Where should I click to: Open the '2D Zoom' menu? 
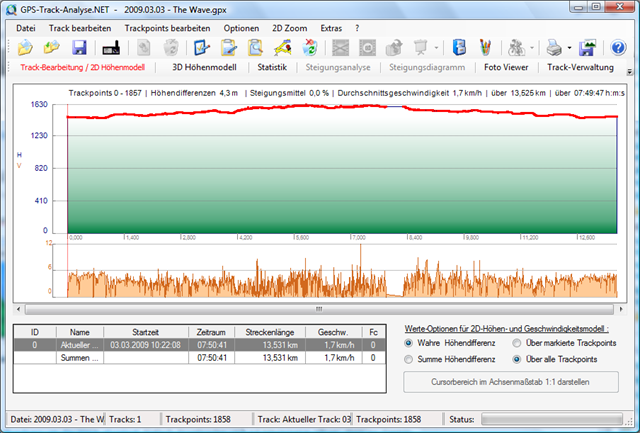tap(291, 28)
